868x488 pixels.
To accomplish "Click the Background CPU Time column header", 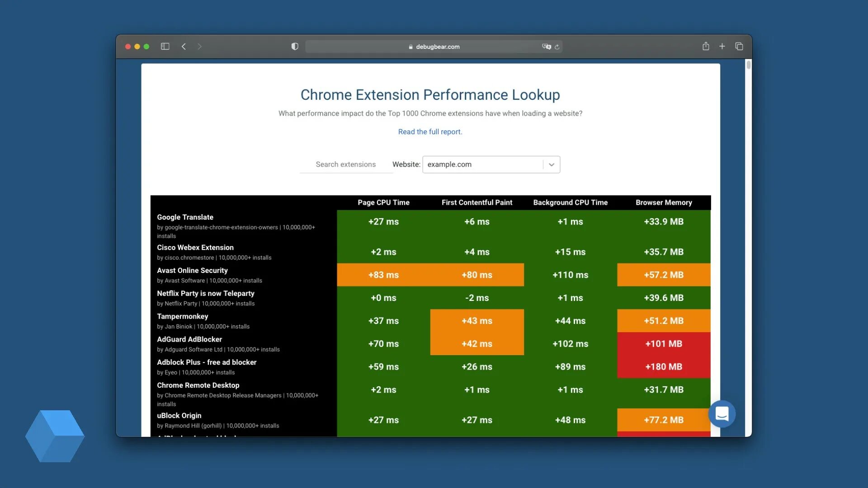I will (x=570, y=202).
